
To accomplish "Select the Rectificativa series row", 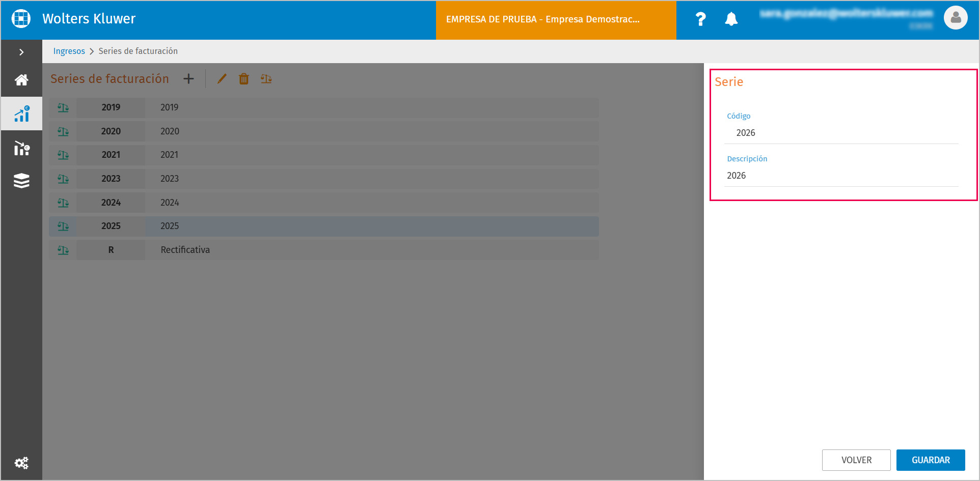I will point(324,250).
